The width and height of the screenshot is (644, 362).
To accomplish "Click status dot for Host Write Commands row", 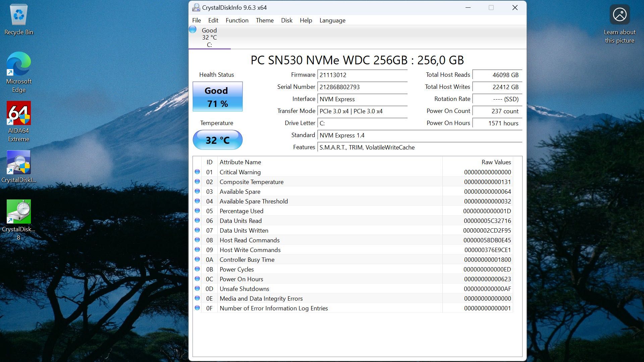I will pyautogui.click(x=197, y=250).
